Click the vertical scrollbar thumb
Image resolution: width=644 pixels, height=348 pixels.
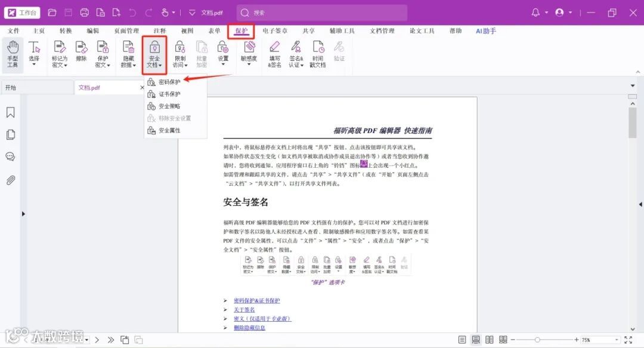coord(633,123)
